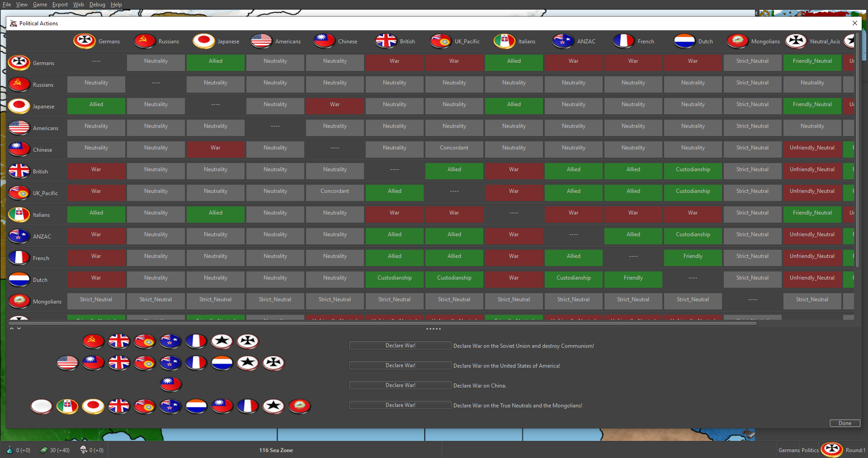
Task: Click the Soviet flag beside the Soviet Union war action
Action: pyautogui.click(x=94, y=341)
